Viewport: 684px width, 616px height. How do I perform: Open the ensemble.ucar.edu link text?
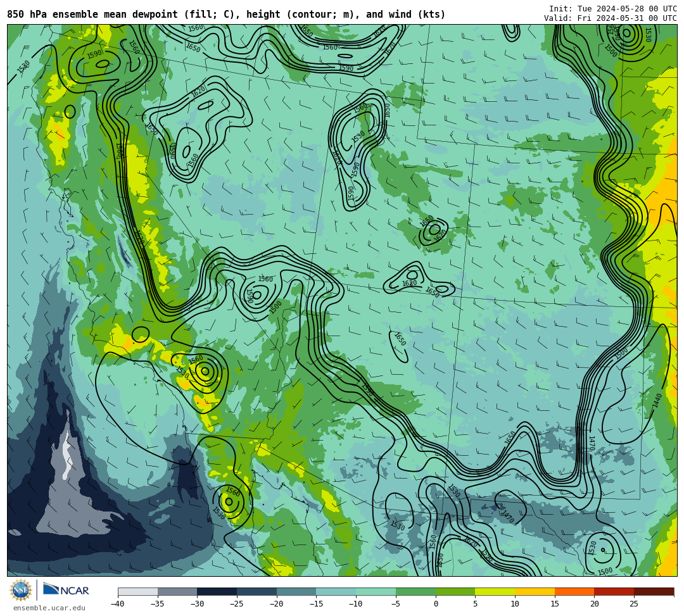(49, 608)
